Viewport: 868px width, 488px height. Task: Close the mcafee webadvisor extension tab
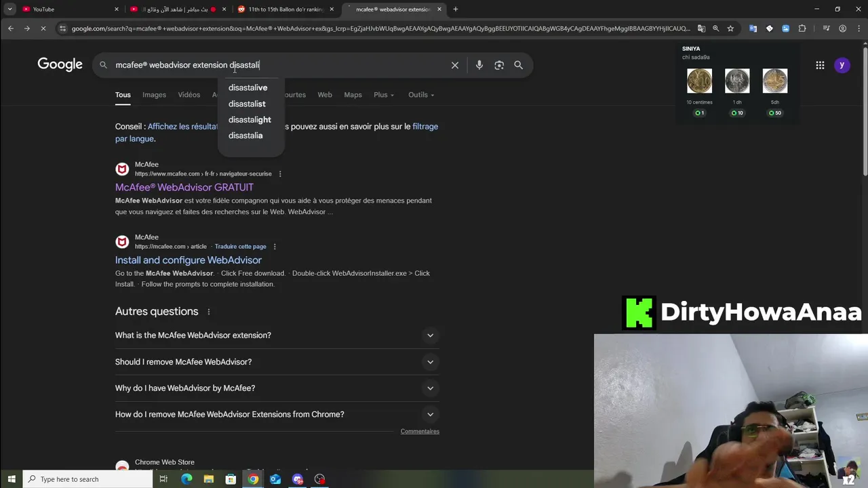439,9
